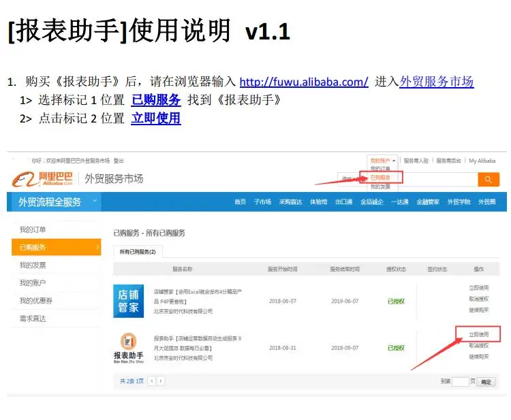Click 立即使用 for 报表助手 row

(x=479, y=334)
